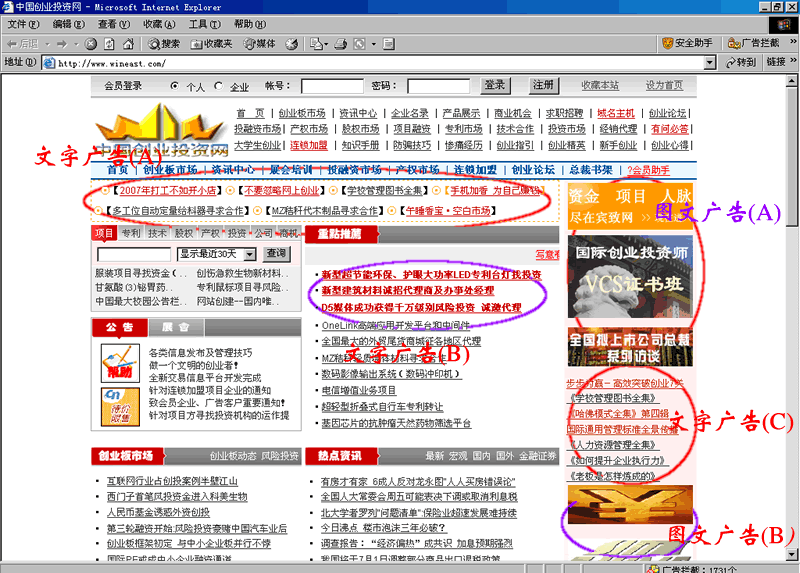Click the 金融证券 news category link

point(538,456)
